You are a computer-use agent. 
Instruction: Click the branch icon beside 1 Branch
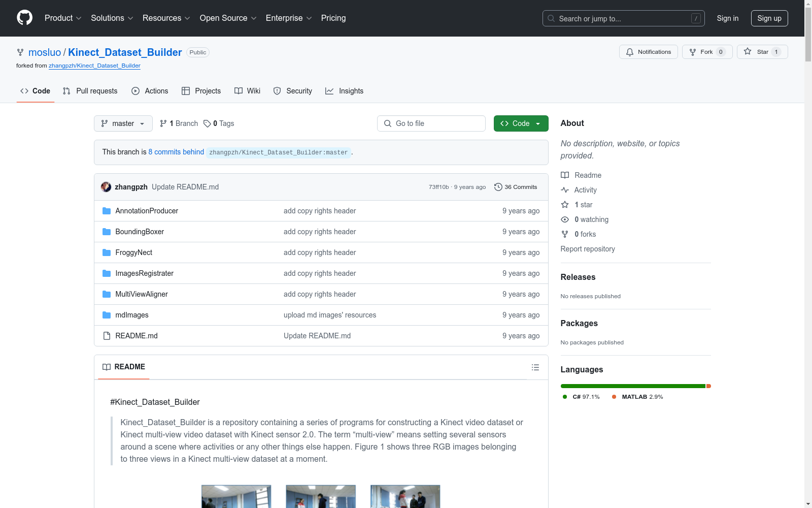(163, 123)
